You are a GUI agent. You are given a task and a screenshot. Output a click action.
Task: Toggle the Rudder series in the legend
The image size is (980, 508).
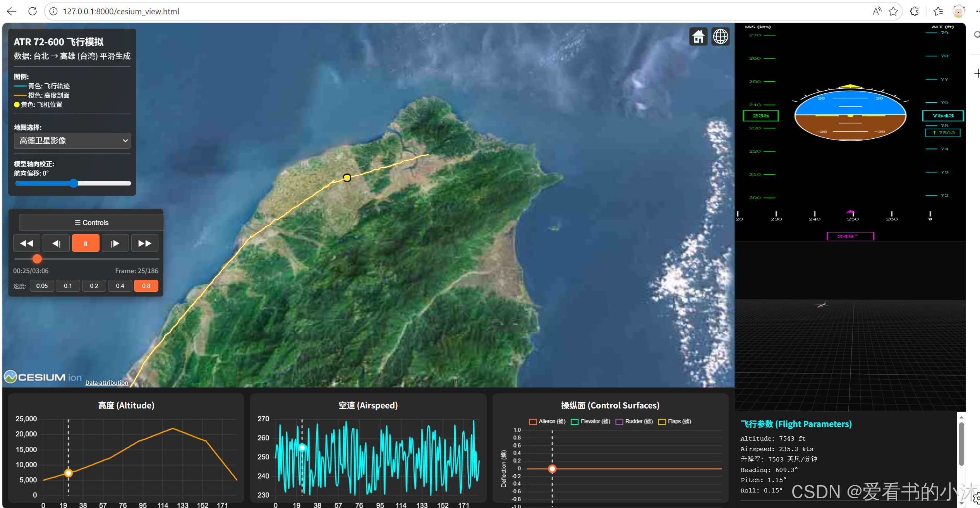coord(634,422)
